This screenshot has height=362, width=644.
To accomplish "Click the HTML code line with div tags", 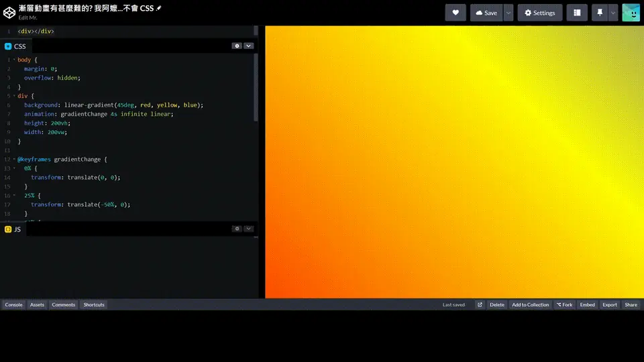I will (x=36, y=32).
